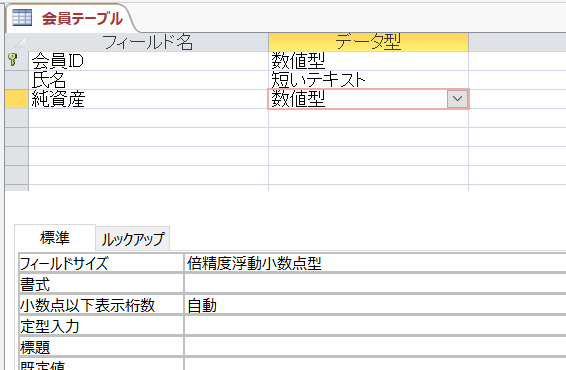Click the 書式 property label
Image resolution: width=566 pixels, height=370 pixels.
coord(101,284)
